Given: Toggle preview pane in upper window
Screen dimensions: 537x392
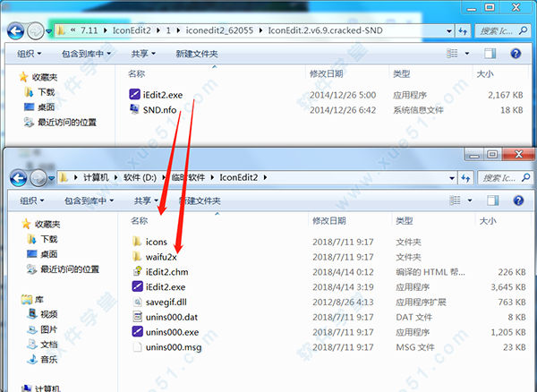Looking at the screenshot, I should 490,54.
